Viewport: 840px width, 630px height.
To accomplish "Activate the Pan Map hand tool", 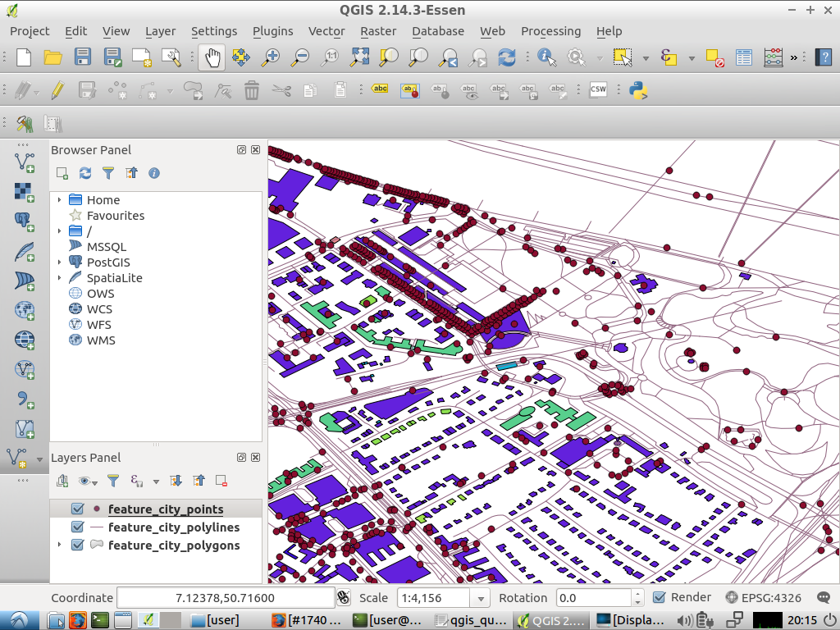I will [x=212, y=57].
